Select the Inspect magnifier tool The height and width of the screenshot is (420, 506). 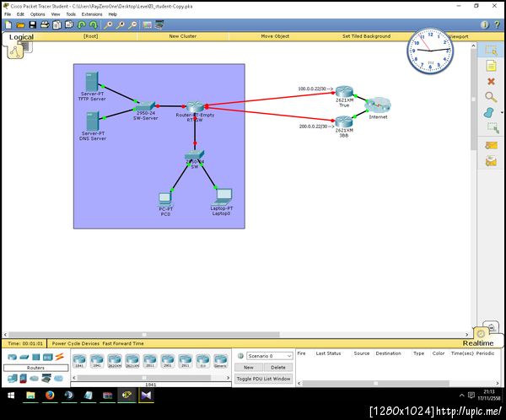tap(491, 97)
